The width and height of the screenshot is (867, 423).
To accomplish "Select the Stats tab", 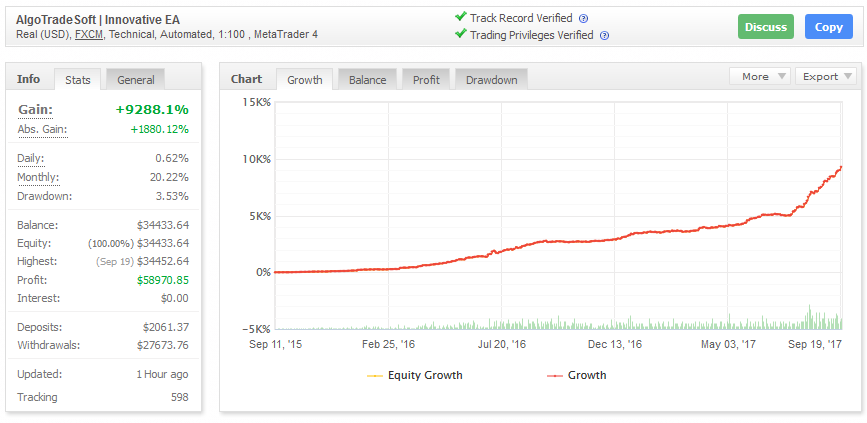I will [77, 80].
